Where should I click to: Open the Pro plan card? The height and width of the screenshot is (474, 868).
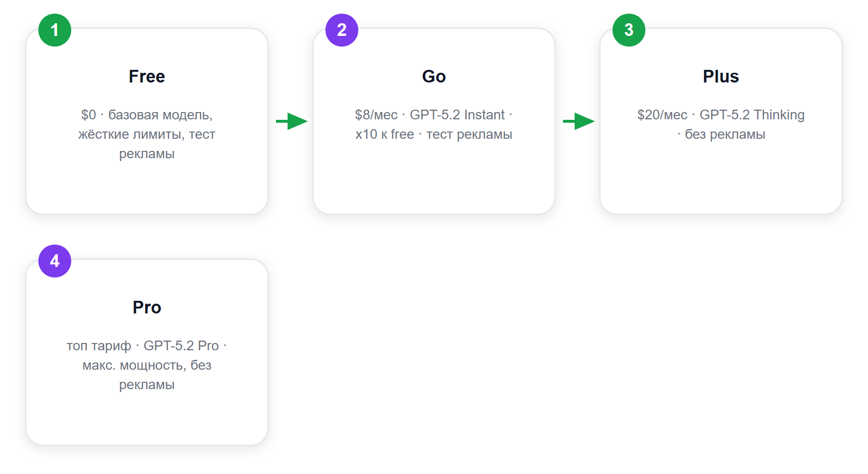[147, 352]
